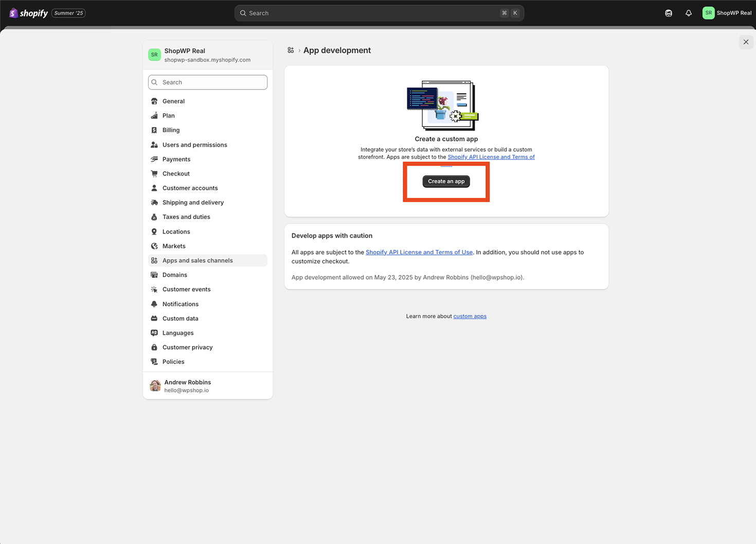Click Andrew Robbins profile at sidebar bottom

208,386
